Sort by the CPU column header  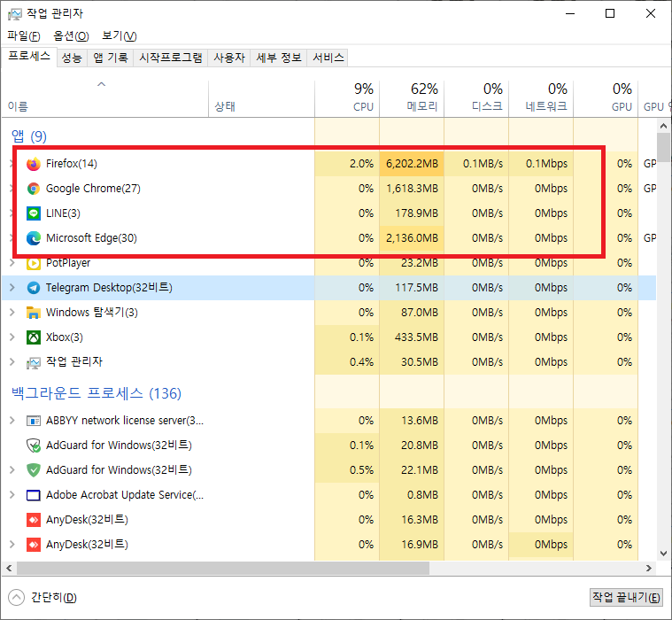pyautogui.click(x=347, y=98)
